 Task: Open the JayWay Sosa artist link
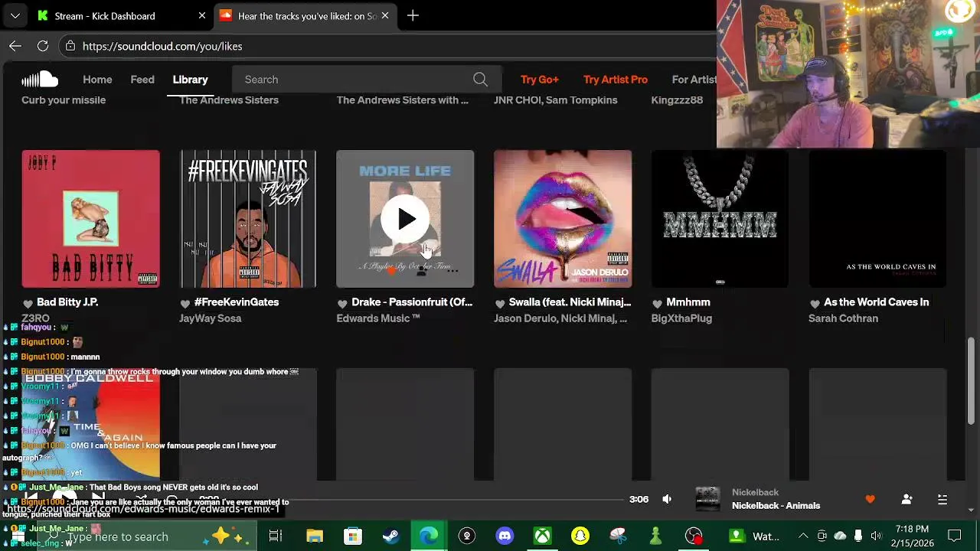[x=210, y=318]
